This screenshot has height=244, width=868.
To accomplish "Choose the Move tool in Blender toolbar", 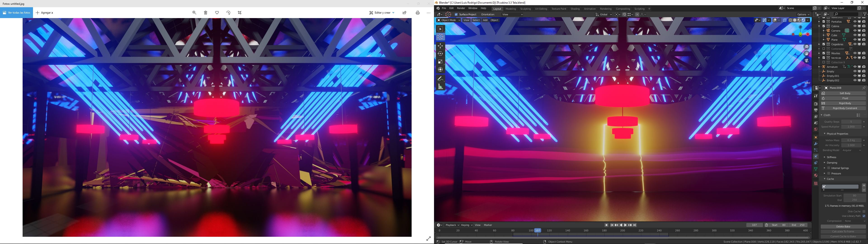I will pyautogui.click(x=440, y=46).
